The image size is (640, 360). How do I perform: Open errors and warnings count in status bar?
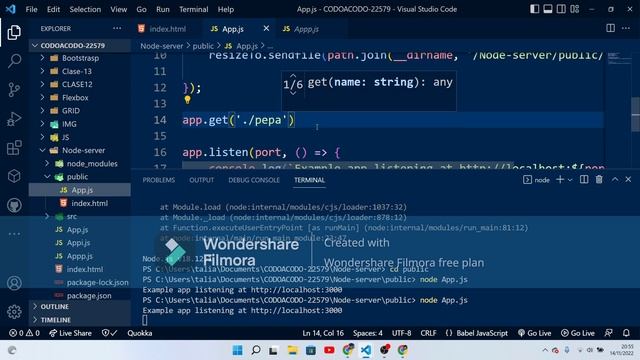[x=24, y=333]
